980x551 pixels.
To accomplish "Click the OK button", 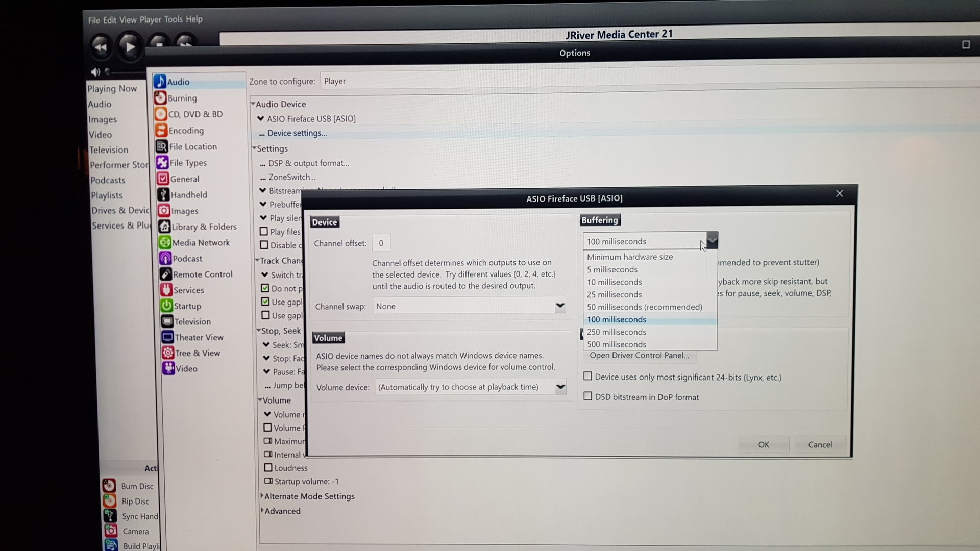I will pos(763,444).
